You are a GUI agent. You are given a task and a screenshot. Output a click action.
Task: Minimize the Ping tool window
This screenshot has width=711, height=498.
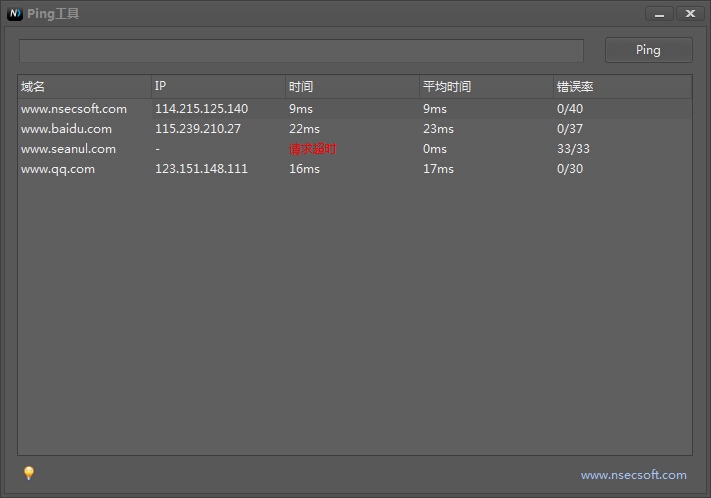[x=659, y=14]
